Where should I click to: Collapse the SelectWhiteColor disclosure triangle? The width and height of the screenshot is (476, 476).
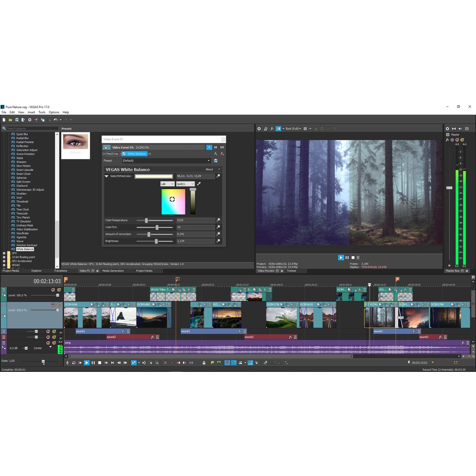click(x=106, y=176)
